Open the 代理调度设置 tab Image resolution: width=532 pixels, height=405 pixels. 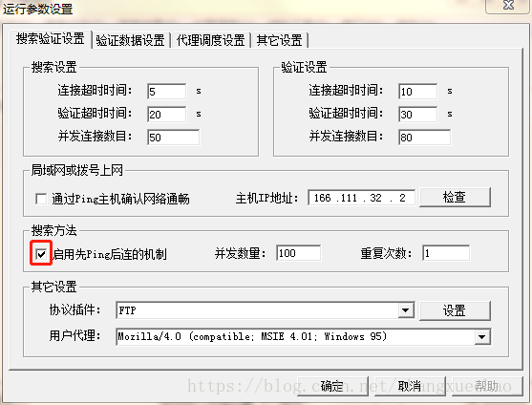tap(210, 40)
